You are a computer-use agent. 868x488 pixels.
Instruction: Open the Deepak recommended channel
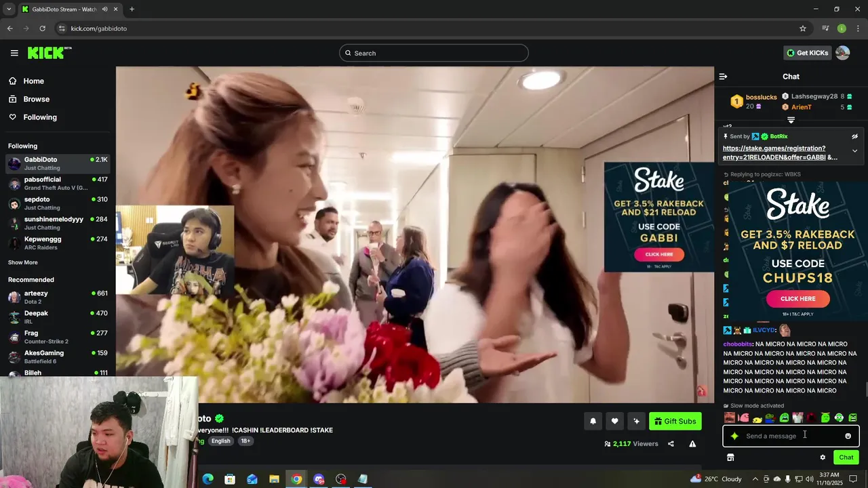(57, 317)
